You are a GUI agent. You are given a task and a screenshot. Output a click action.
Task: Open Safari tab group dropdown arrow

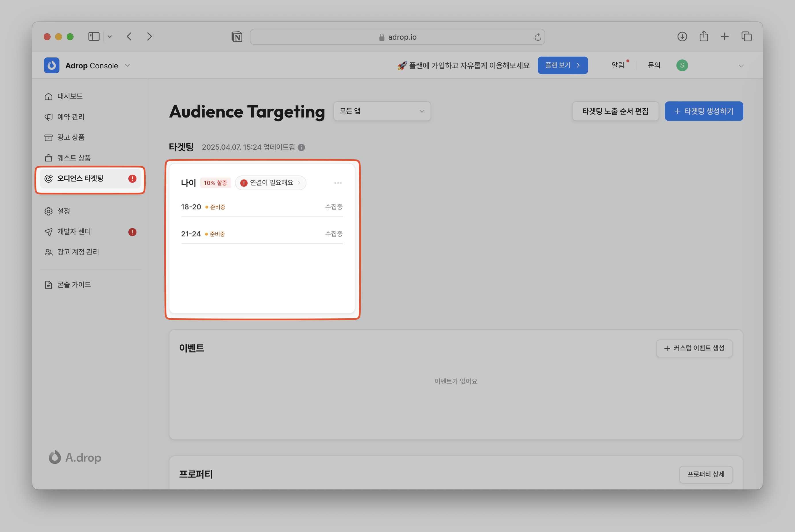[109, 37]
